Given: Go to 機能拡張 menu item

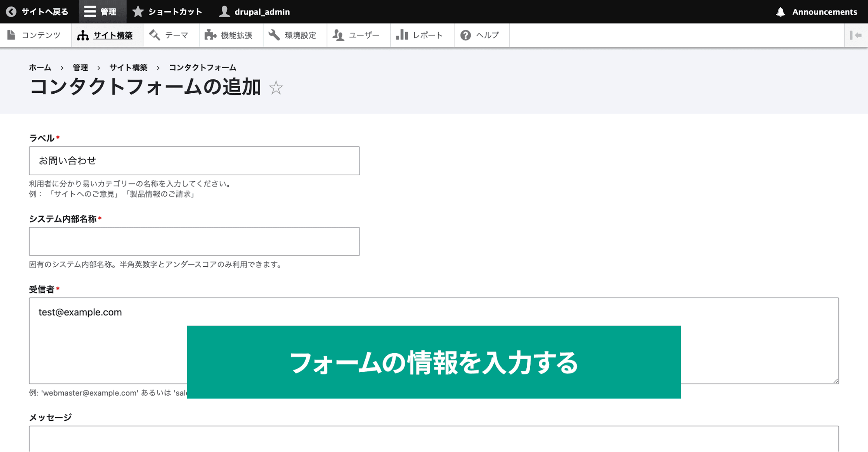Looking at the screenshot, I should click(x=231, y=35).
